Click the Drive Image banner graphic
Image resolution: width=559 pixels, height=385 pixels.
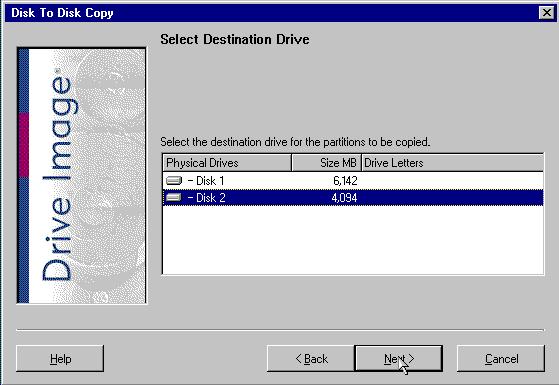click(82, 175)
